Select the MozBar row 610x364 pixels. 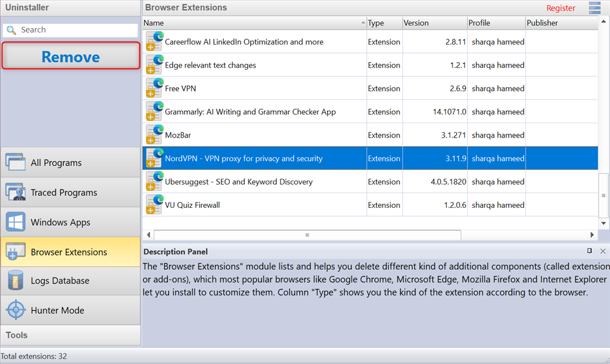coord(371,135)
